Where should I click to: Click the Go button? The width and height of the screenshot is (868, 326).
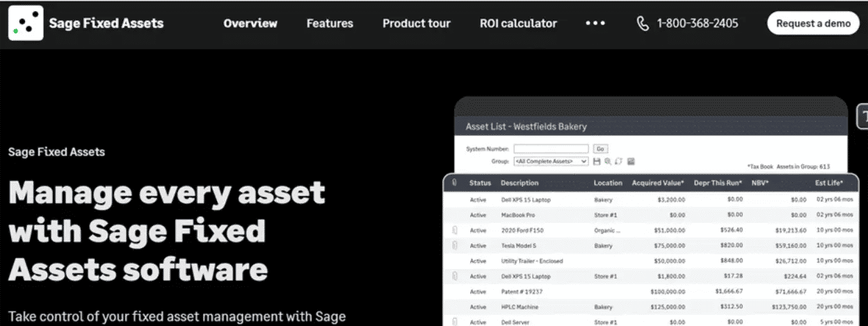coord(600,149)
